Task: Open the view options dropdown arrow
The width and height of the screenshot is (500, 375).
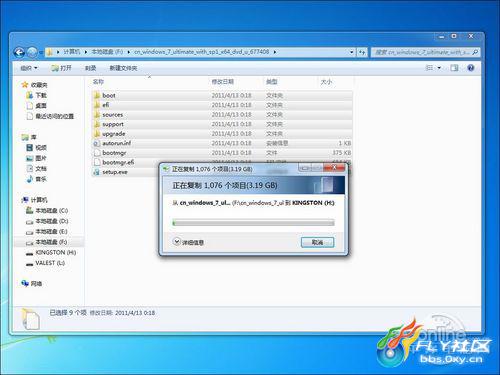Action: [x=439, y=68]
